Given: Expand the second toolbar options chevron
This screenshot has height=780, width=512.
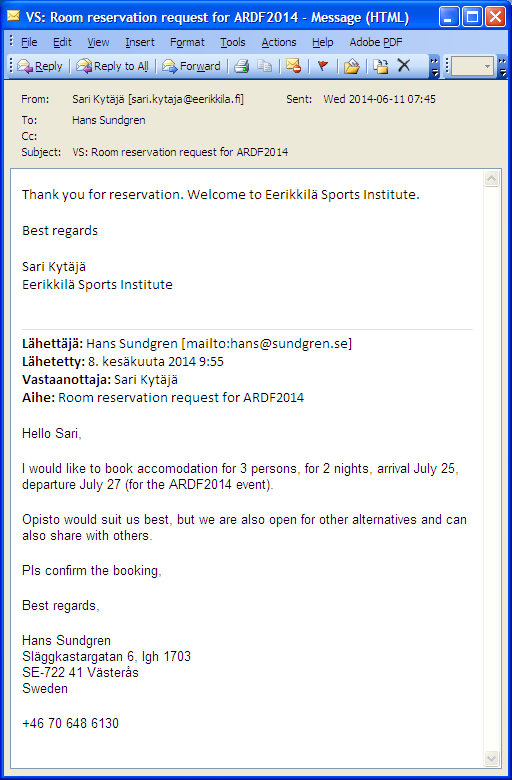Looking at the screenshot, I should coord(503,67).
